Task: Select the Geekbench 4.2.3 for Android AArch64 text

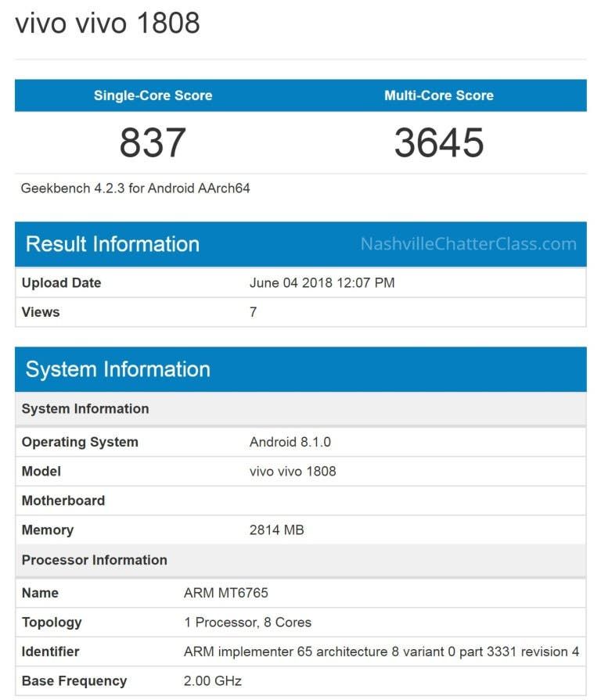Action: tap(135, 188)
